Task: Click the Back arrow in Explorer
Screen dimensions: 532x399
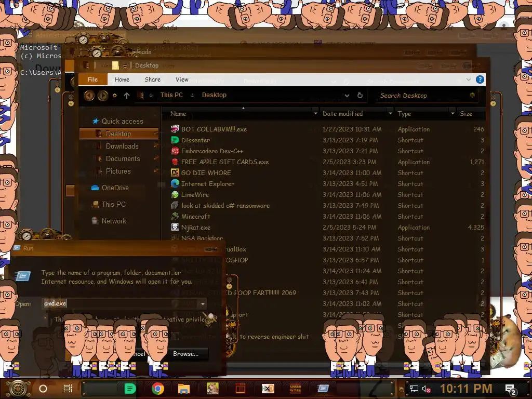Action: pos(89,96)
